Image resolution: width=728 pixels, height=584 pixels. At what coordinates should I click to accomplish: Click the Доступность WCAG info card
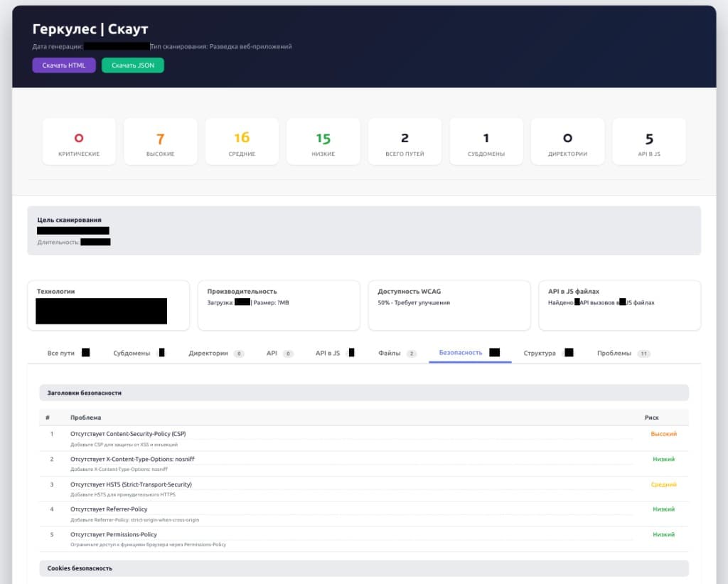449,305
